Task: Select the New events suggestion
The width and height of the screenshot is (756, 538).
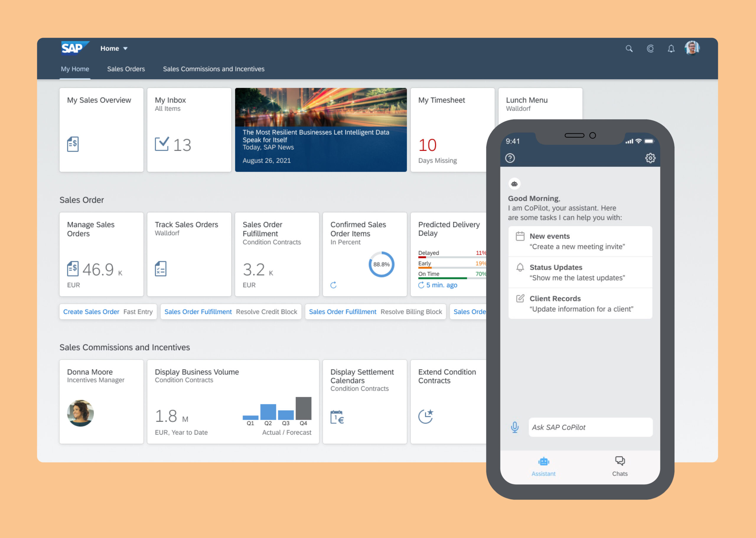Action: pos(580,241)
